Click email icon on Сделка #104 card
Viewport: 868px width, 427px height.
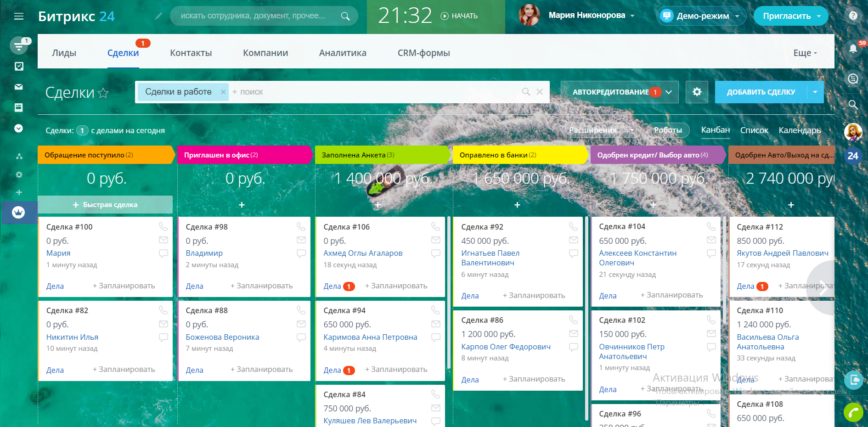[711, 240]
